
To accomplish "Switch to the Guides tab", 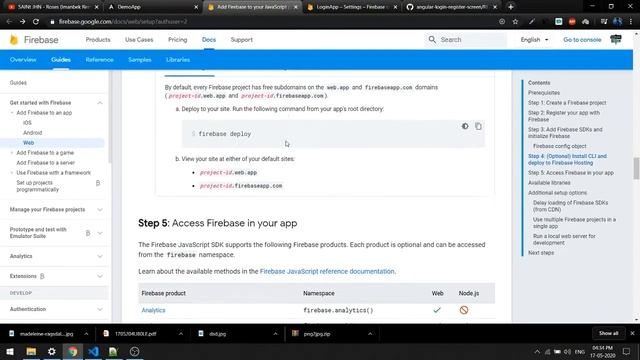I will pyautogui.click(x=61, y=60).
